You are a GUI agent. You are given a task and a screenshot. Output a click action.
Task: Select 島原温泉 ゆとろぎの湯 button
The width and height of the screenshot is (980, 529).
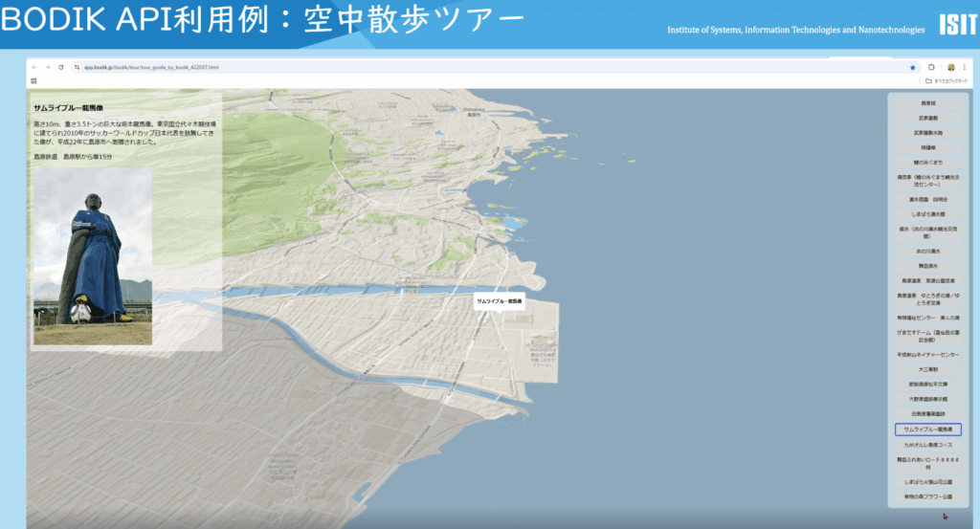[928, 299]
